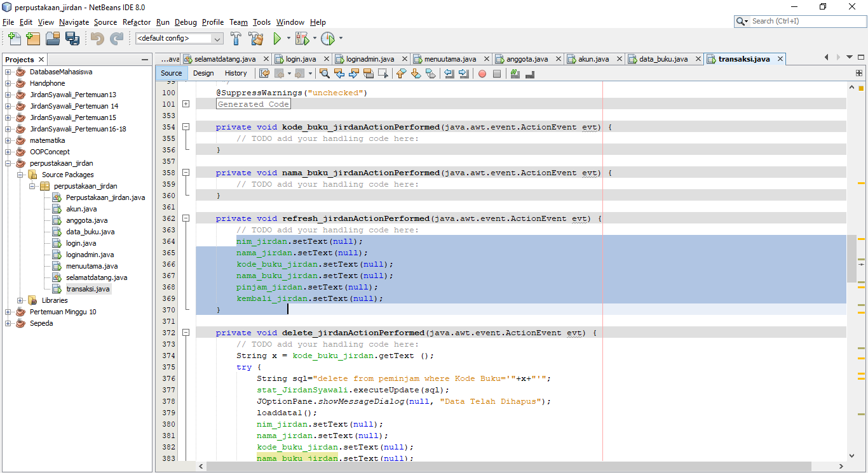Toggle rectangular selection mode
This screenshot has height=473, width=868.
pos(382,74)
